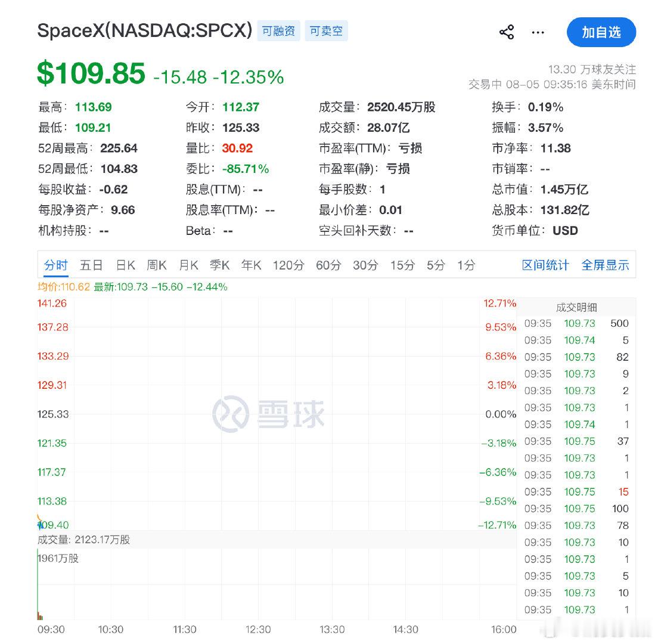Screen dimensions: 658x644
Task: Click the 量比 value 30.92
Action: [238, 148]
